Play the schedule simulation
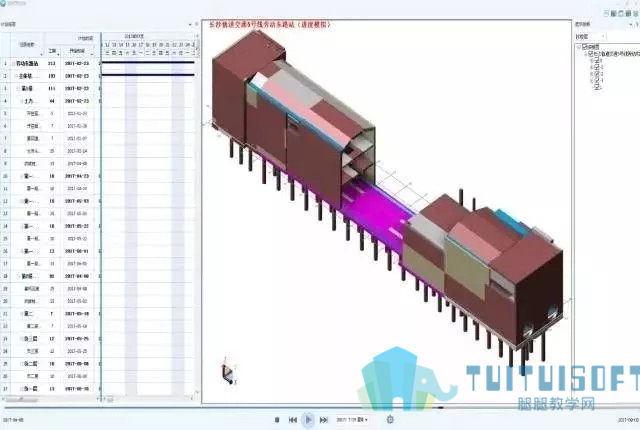The height and width of the screenshot is (430, 640). 308,419
